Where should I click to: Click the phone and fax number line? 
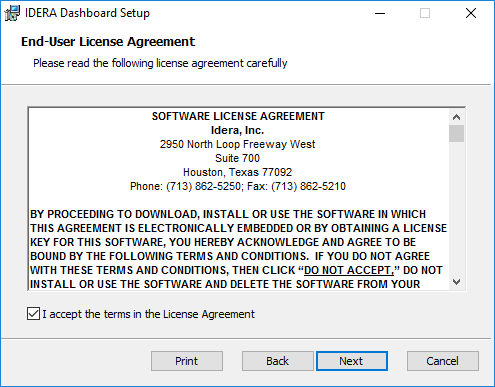coord(238,186)
